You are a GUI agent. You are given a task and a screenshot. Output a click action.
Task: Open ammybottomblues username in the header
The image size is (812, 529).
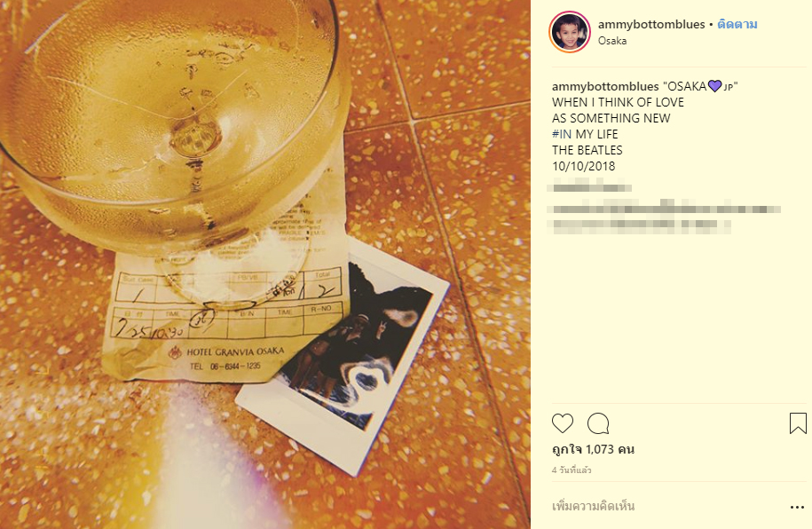[651, 24]
